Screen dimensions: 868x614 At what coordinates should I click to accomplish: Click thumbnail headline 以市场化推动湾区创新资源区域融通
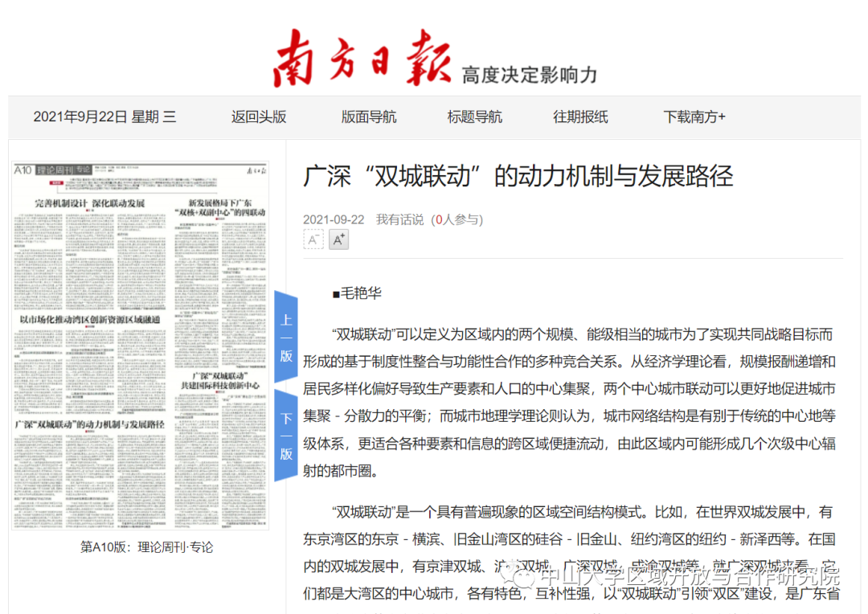pyautogui.click(x=90, y=320)
